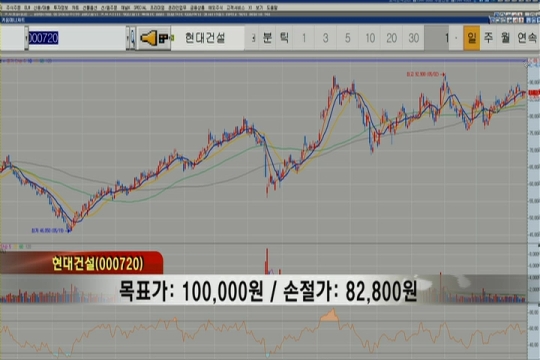Select the 분 (minute) chart button

pyautogui.click(x=268, y=38)
